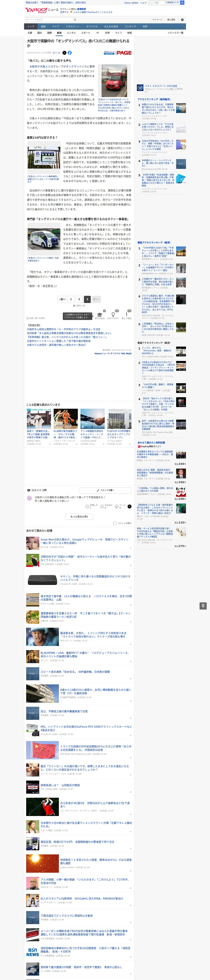Open the エキスパート tab

(72, 27)
